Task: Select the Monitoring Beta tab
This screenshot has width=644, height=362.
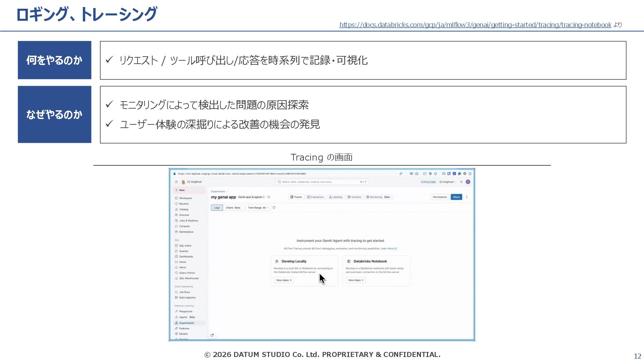Action: pyautogui.click(x=378, y=197)
